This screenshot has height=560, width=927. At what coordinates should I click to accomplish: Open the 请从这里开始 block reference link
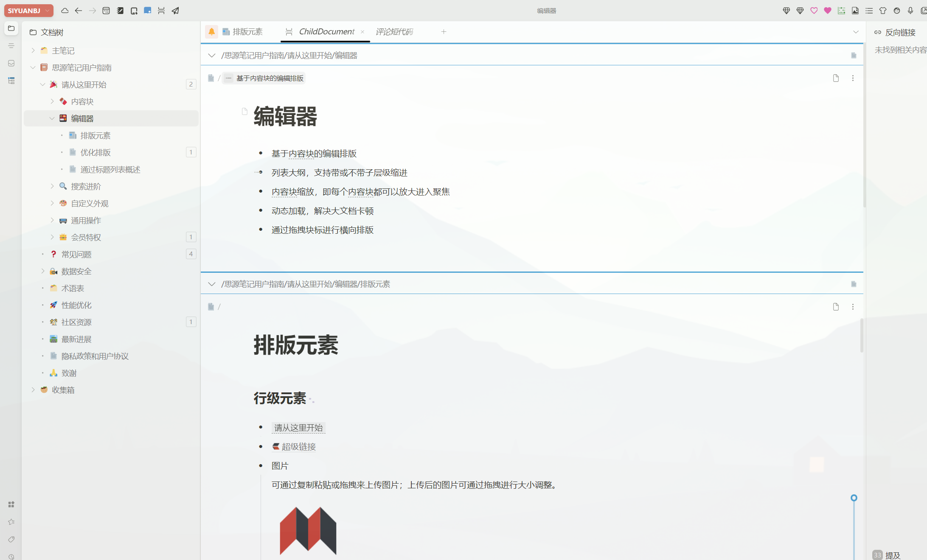(x=298, y=428)
